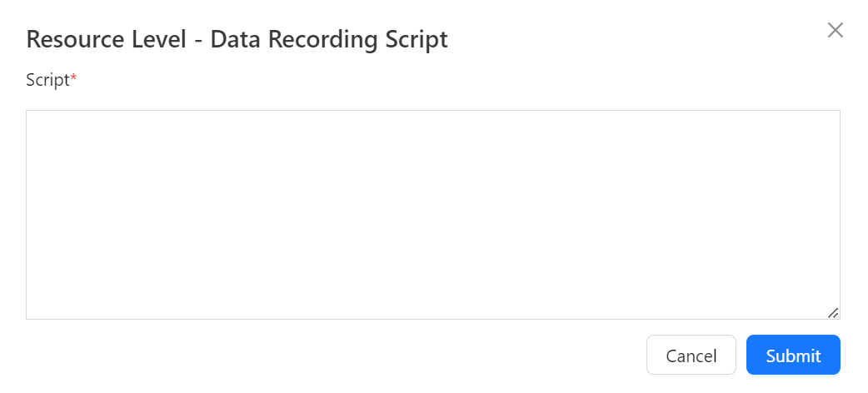
Task: Place cursor inside empty Script box
Action: (x=432, y=214)
